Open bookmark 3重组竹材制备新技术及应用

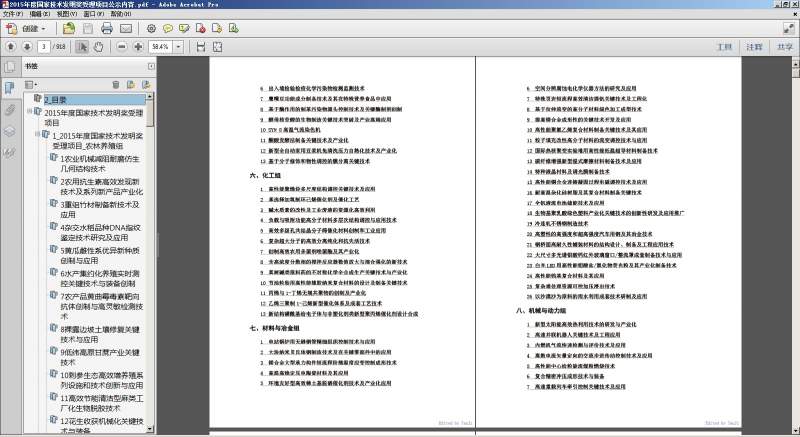tap(99, 209)
